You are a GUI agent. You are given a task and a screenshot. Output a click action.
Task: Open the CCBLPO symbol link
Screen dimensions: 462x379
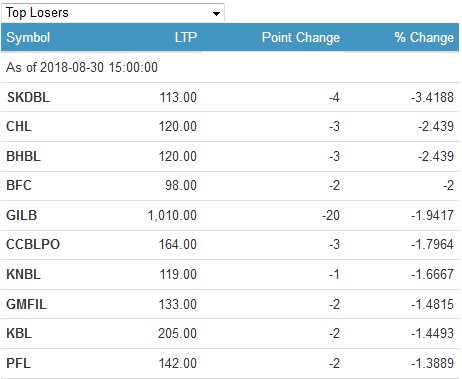coord(33,244)
